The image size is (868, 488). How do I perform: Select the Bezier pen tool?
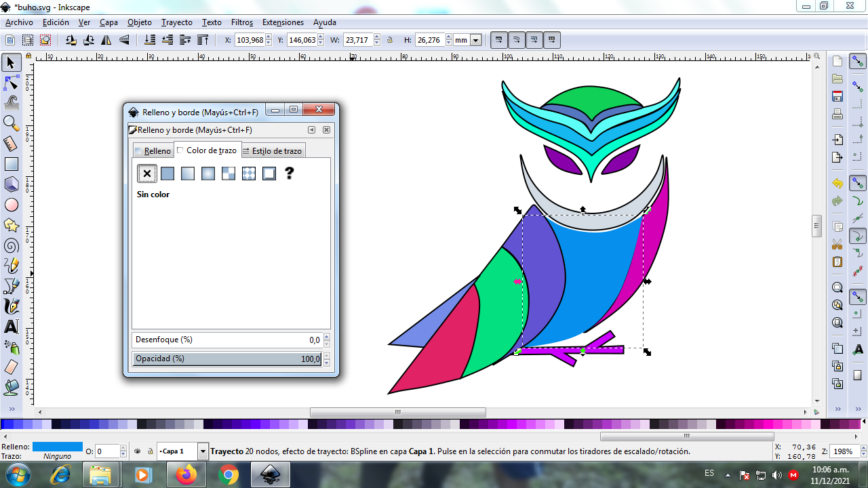pos(11,286)
